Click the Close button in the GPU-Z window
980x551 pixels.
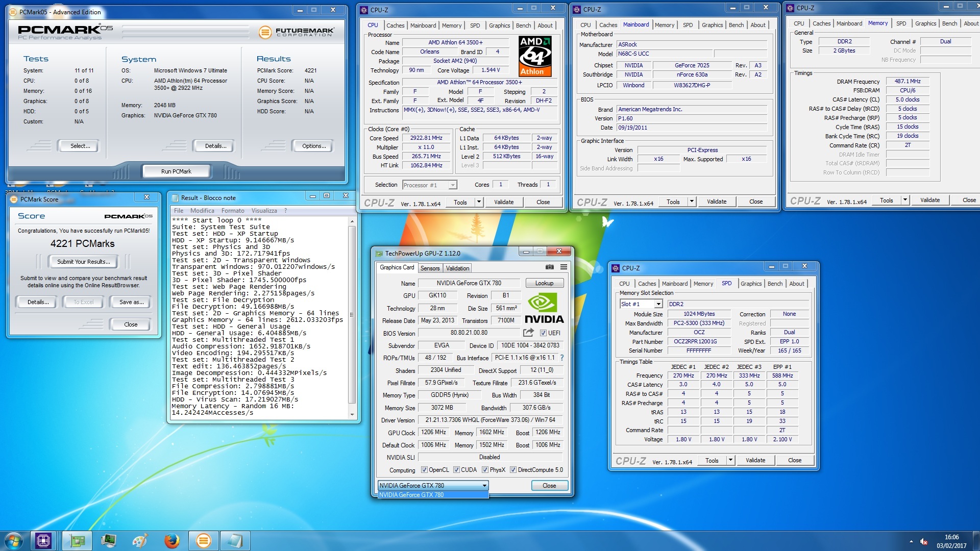point(549,486)
